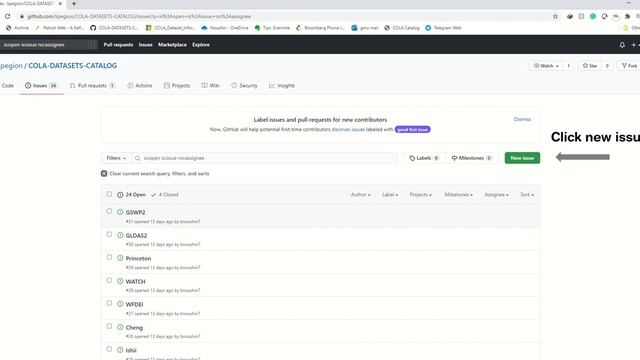Show the 4 Closed issues
The width and height of the screenshot is (640, 360).
pyautogui.click(x=165, y=195)
